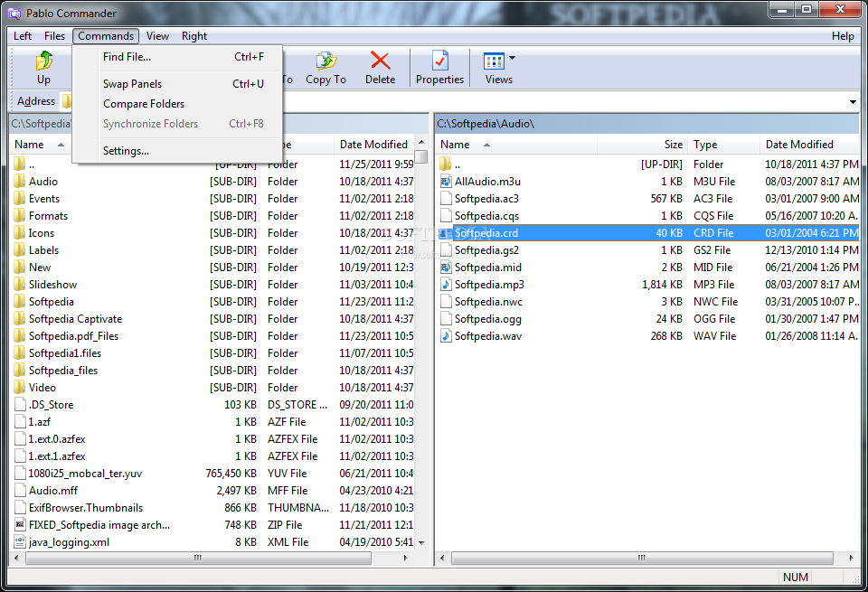Click the NUM status bar indicator
This screenshot has width=868, height=592.
796,577
